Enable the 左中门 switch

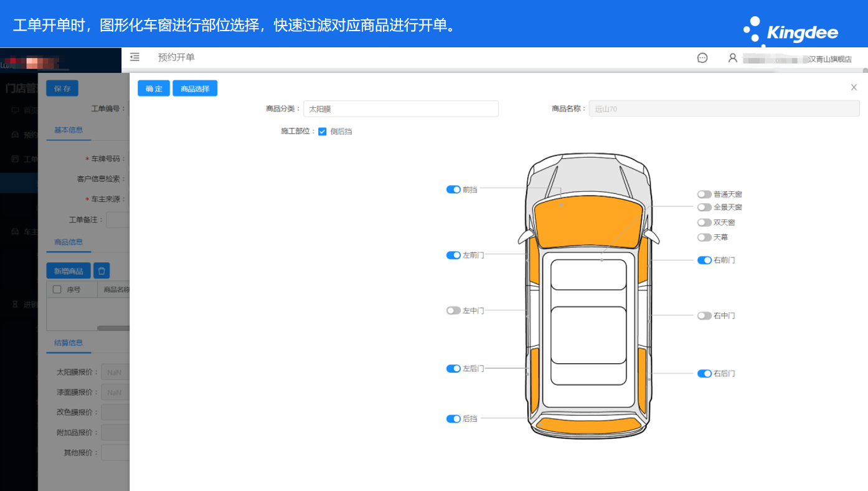(x=453, y=310)
